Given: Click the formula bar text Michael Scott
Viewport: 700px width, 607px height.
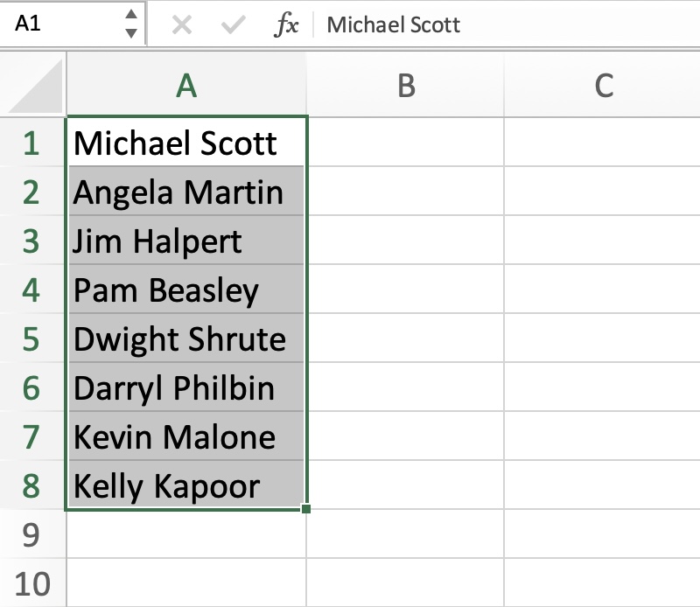Looking at the screenshot, I should (393, 24).
